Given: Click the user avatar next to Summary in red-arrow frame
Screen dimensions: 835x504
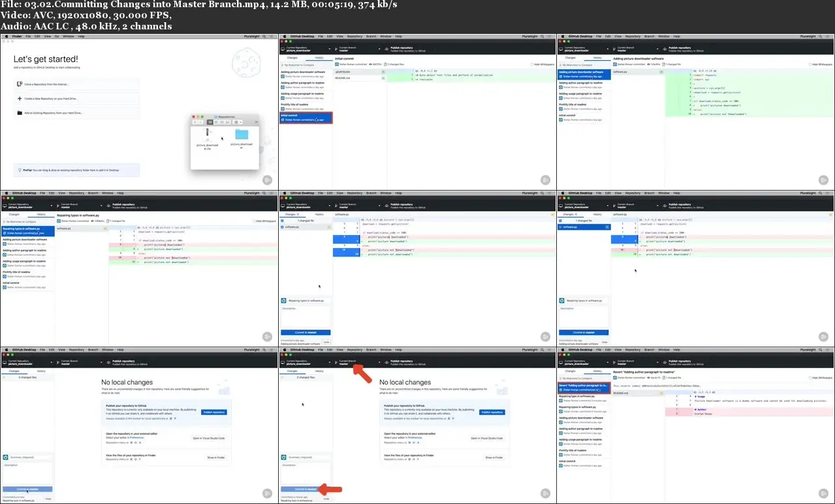Looking at the screenshot, I should click(283, 457).
